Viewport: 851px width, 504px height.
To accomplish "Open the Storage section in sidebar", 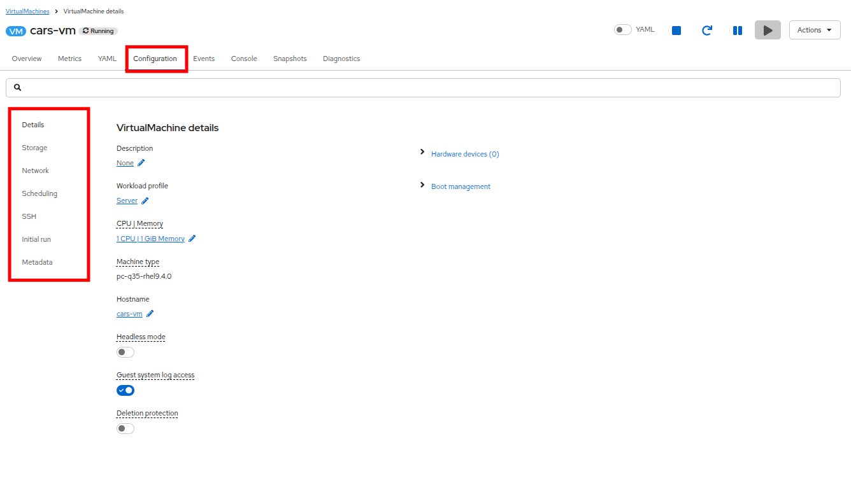I will [34, 148].
